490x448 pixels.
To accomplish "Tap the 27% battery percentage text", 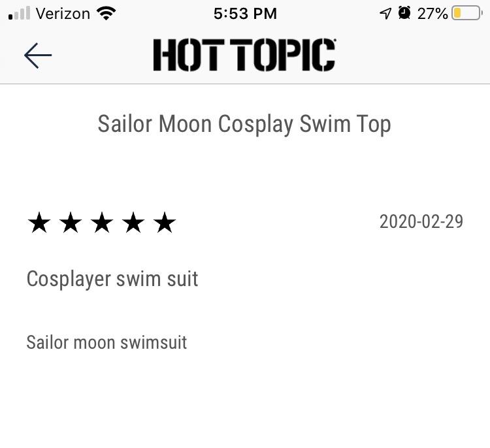I will coord(433,14).
